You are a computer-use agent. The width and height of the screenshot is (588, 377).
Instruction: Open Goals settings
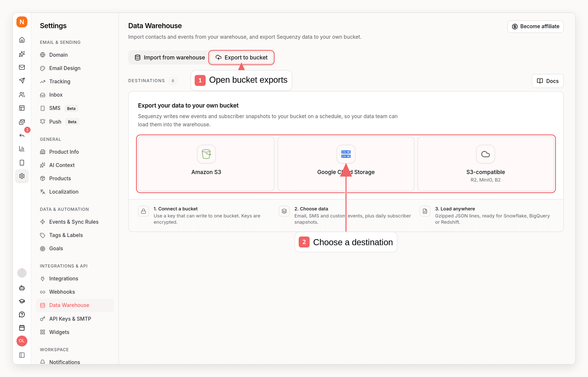pos(75,248)
